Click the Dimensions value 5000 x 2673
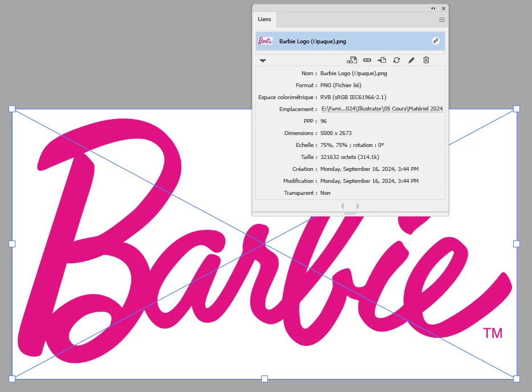This screenshot has width=532, height=392. pos(336,133)
